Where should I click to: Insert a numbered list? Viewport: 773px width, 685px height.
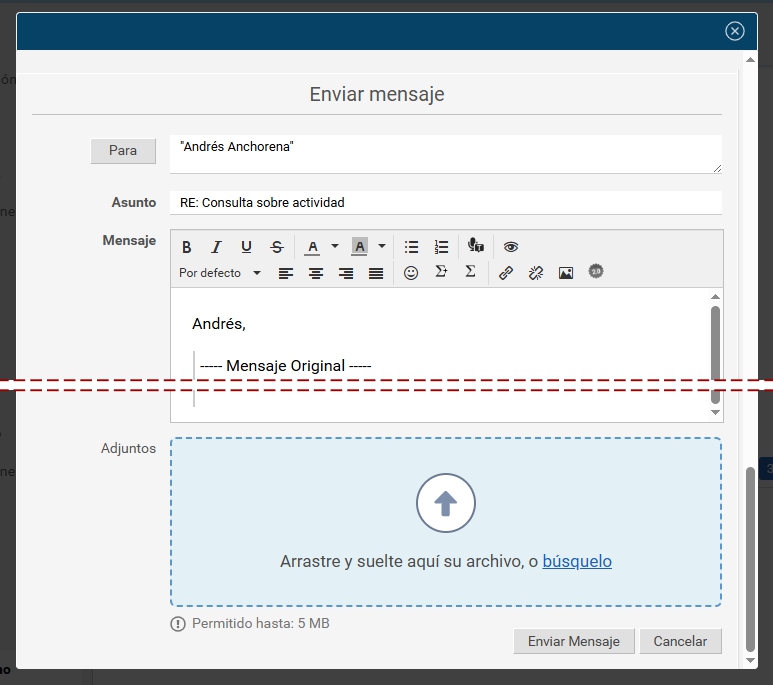coord(441,247)
